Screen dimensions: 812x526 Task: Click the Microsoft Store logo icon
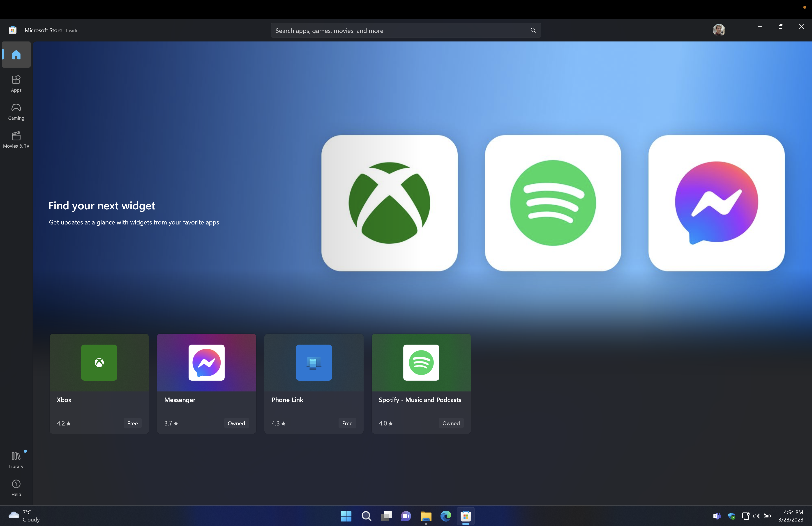[x=13, y=30]
